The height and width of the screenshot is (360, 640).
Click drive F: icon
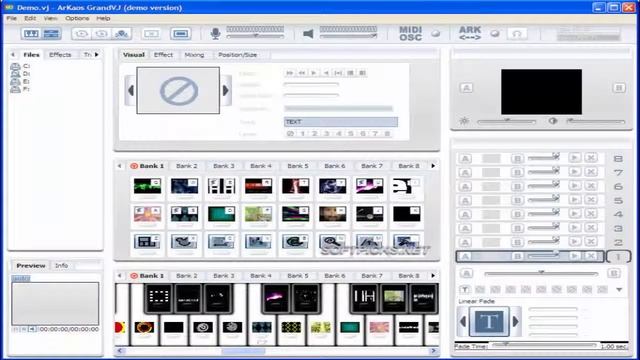pyautogui.click(x=16, y=89)
